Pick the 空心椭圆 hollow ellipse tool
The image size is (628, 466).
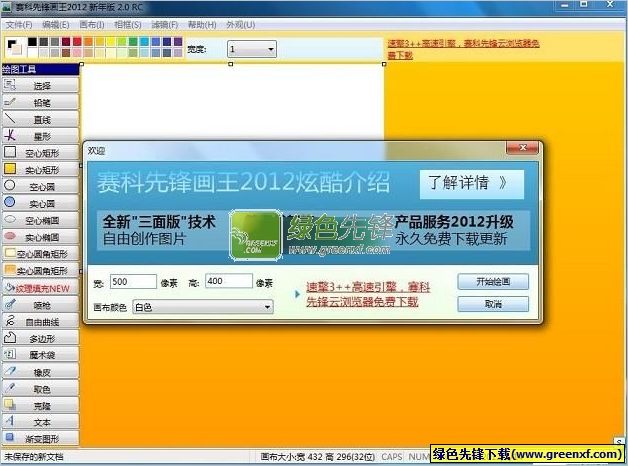point(40,220)
